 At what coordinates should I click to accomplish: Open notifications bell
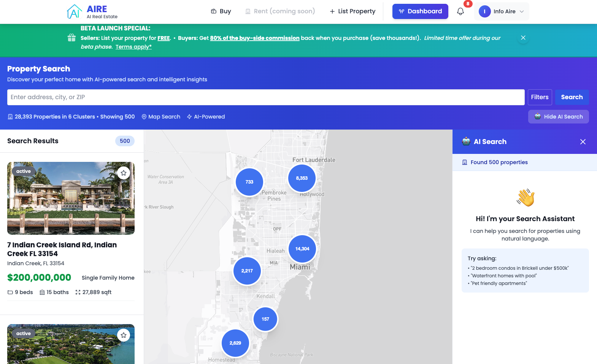460,11
